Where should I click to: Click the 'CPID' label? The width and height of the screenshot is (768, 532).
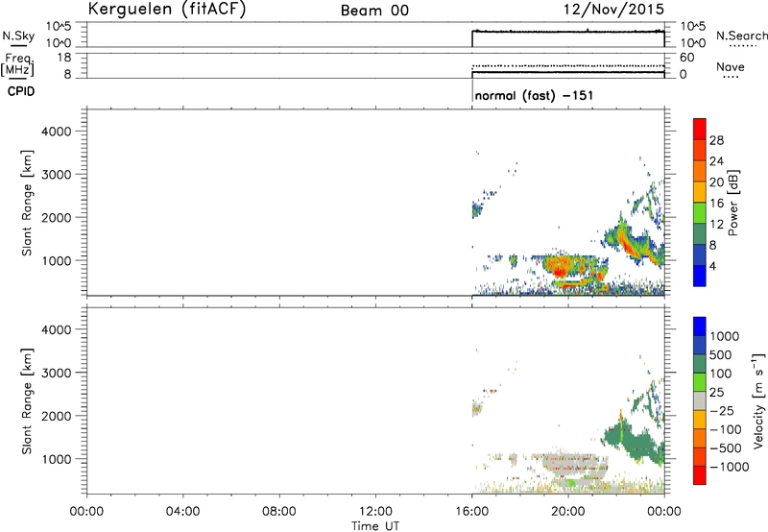coord(21,91)
